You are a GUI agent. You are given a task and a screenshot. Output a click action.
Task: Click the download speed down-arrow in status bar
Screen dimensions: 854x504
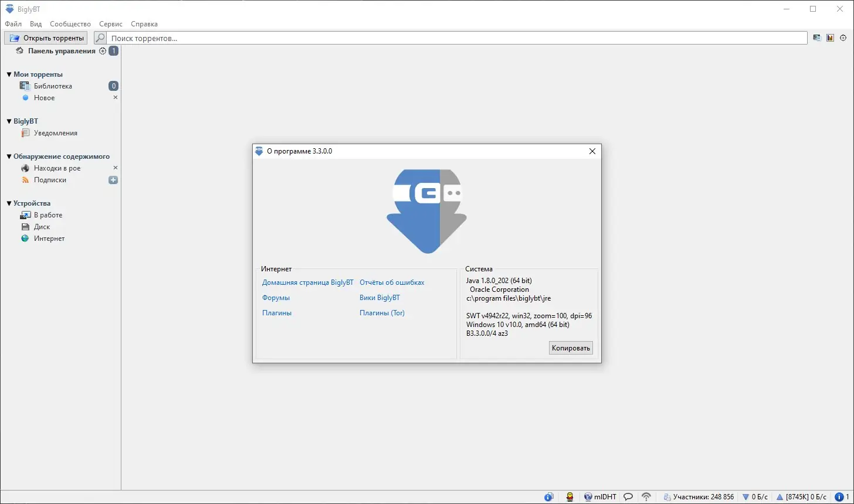746,497
